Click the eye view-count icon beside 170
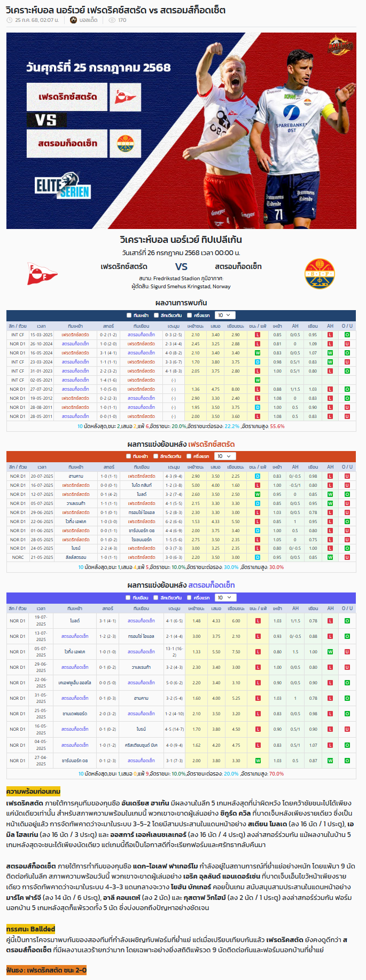366x980 pixels. [112, 20]
